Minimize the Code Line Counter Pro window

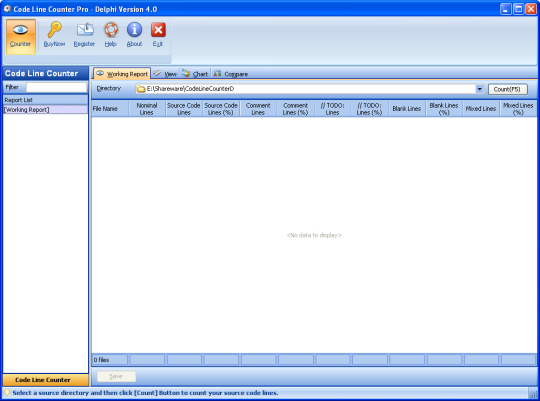pos(505,9)
